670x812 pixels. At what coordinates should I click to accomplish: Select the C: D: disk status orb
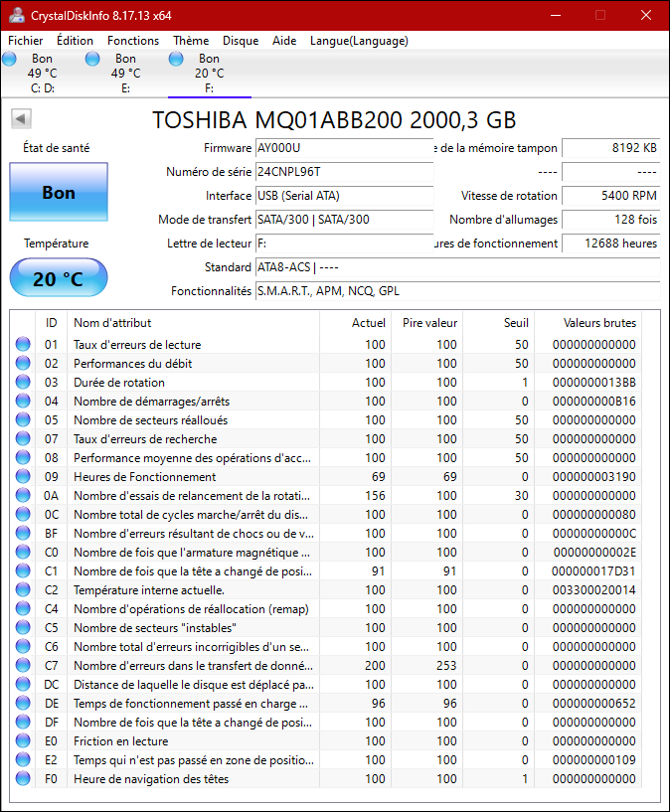(x=10, y=60)
